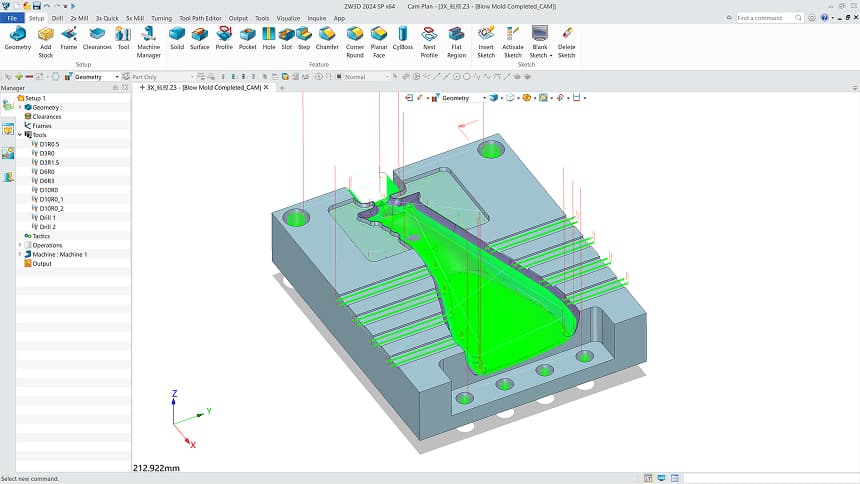Expand the Geometry node in Manager tree
This screenshot has height=484, width=860.
(20, 107)
